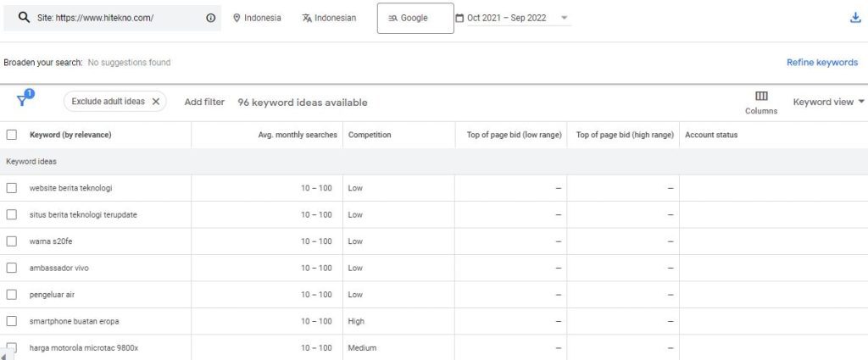Remove the Exclude adult ideas filter chip
Screen dimensions: 868x360
pyautogui.click(x=156, y=102)
